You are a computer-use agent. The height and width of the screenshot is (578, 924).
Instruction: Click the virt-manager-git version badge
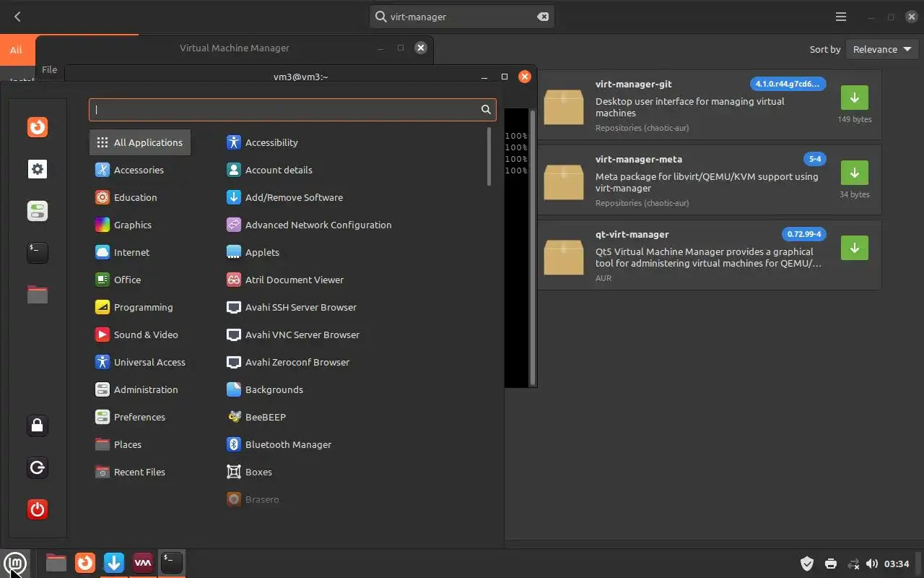788,84
